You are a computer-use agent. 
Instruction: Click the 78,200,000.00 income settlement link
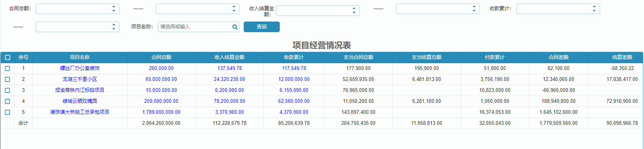(229, 101)
